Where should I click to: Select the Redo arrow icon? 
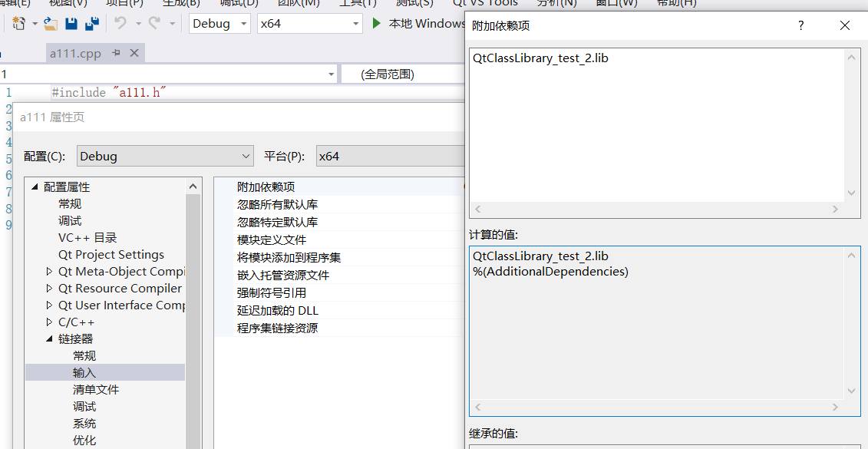point(154,24)
